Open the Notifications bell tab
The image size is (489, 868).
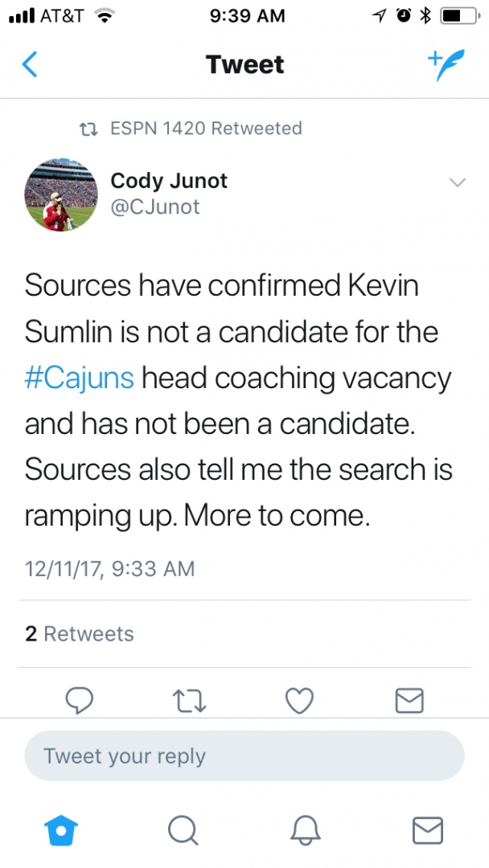coord(306,829)
